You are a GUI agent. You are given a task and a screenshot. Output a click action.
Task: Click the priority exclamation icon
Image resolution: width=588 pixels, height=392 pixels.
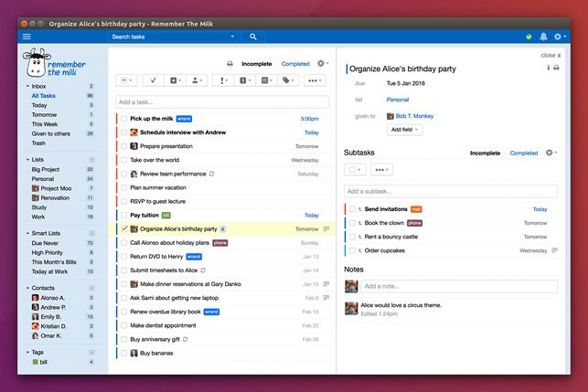click(222, 80)
